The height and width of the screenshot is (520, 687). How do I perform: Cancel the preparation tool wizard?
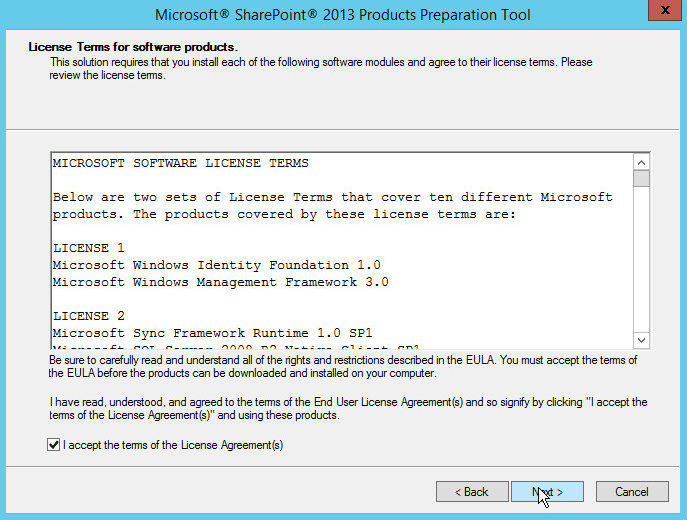click(x=632, y=492)
